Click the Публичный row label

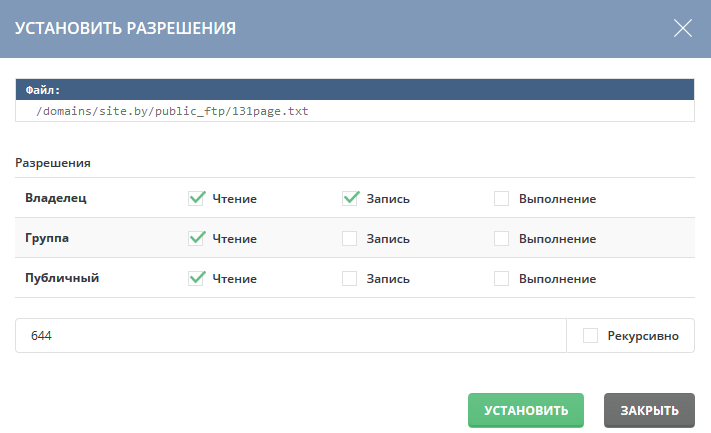(x=62, y=278)
